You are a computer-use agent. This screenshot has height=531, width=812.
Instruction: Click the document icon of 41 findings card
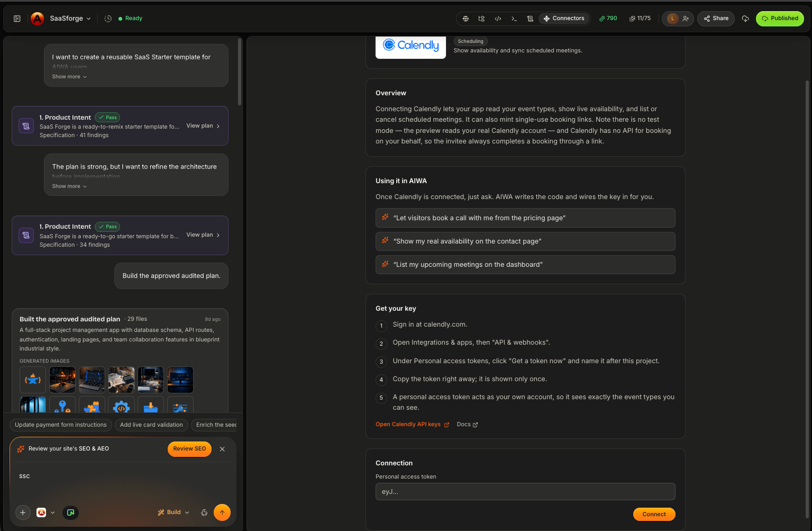click(26, 126)
